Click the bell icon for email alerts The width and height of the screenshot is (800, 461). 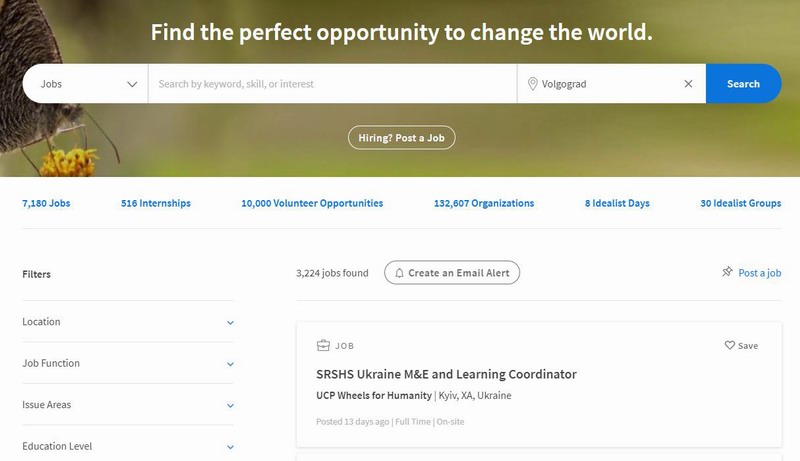click(x=399, y=273)
